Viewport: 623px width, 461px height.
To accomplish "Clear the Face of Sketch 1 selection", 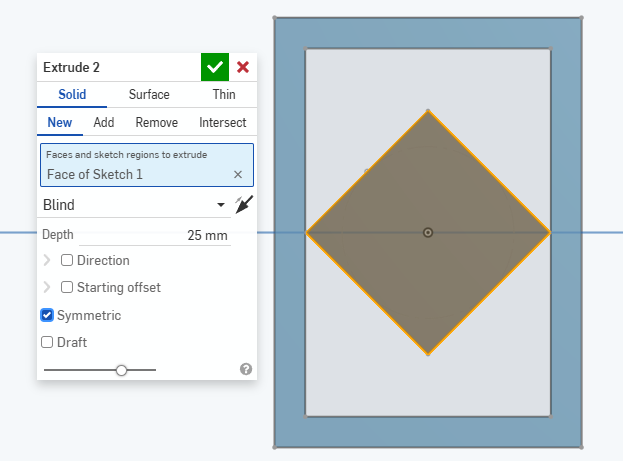I will (238, 174).
